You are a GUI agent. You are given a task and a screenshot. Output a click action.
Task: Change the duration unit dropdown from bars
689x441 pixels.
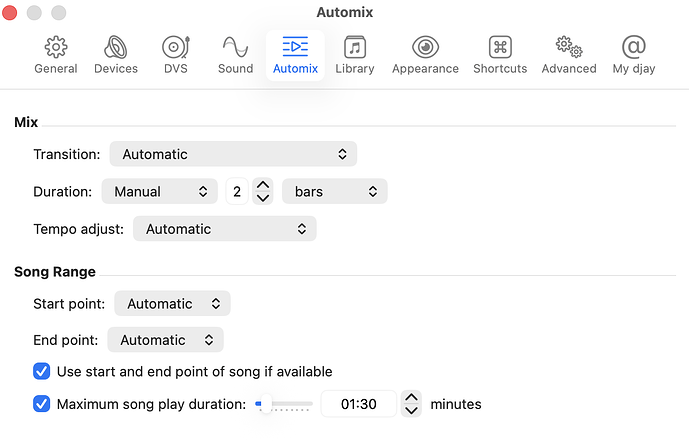(335, 191)
